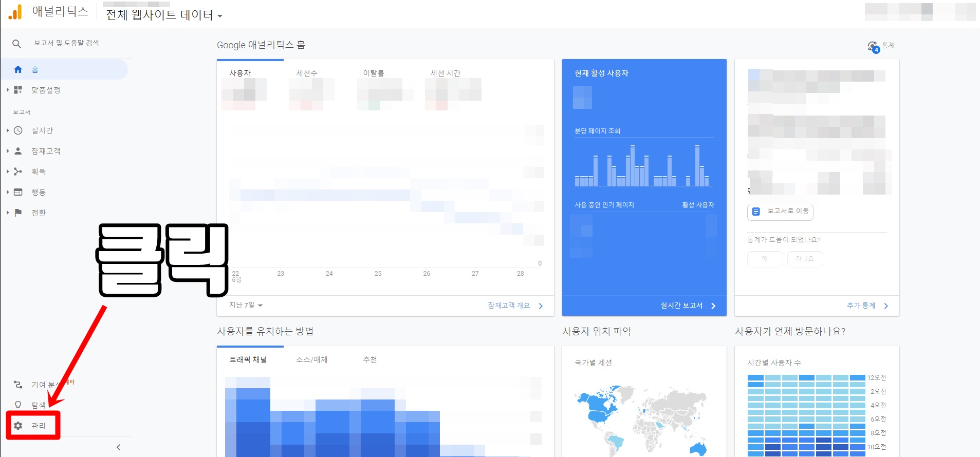Expand 행동 report section
Image resolution: width=980 pixels, height=457 pixels.
[x=8, y=192]
